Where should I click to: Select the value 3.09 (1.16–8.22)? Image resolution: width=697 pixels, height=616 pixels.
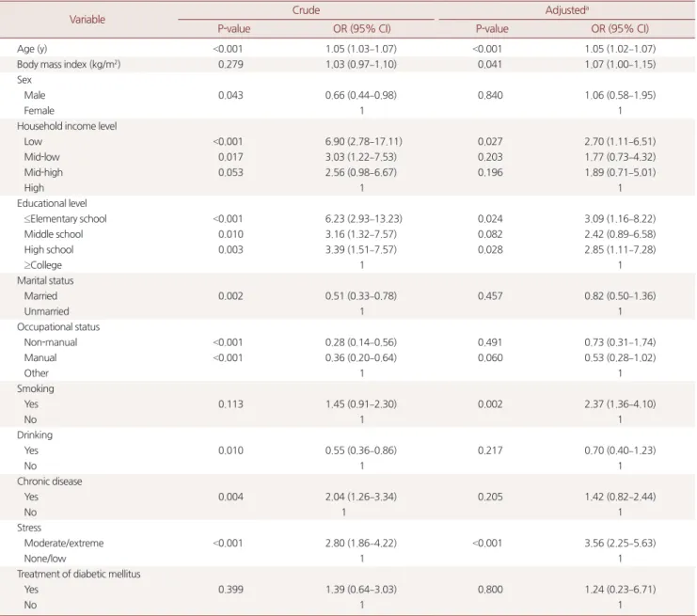[620, 219]
